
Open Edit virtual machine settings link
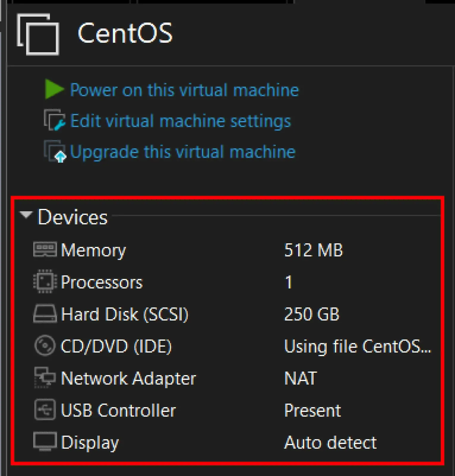pyautogui.click(x=180, y=121)
